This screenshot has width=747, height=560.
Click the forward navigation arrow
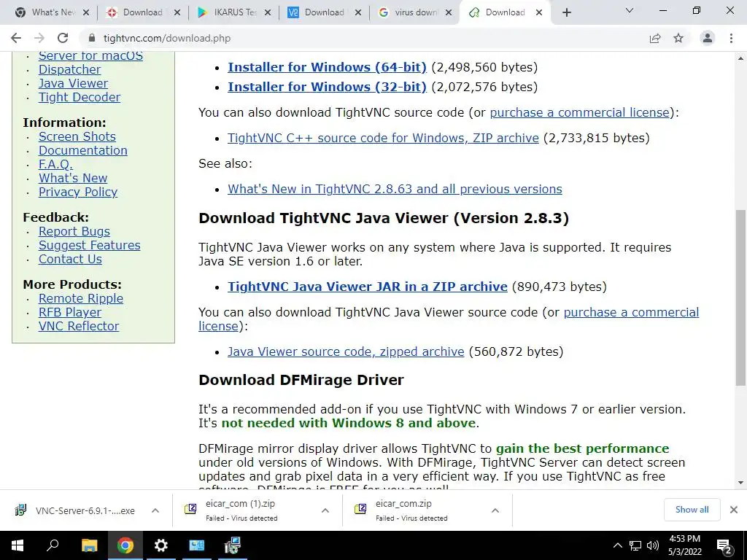(x=39, y=38)
